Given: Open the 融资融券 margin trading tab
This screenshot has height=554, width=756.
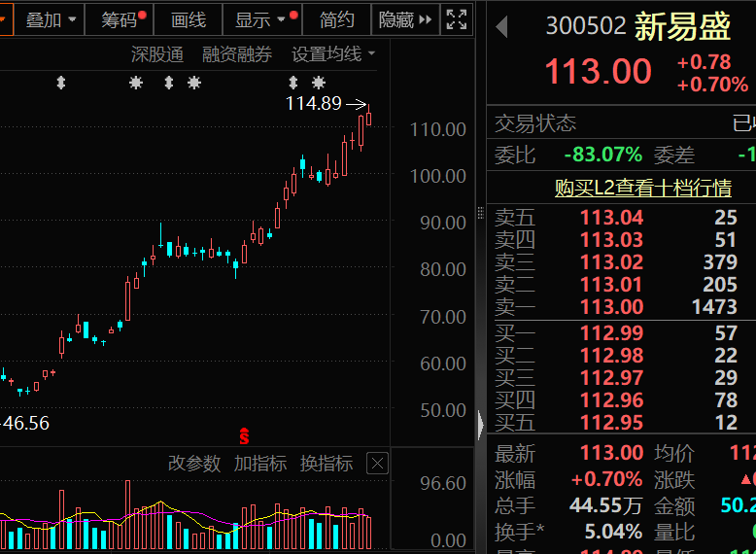Looking at the screenshot, I should tap(237, 55).
